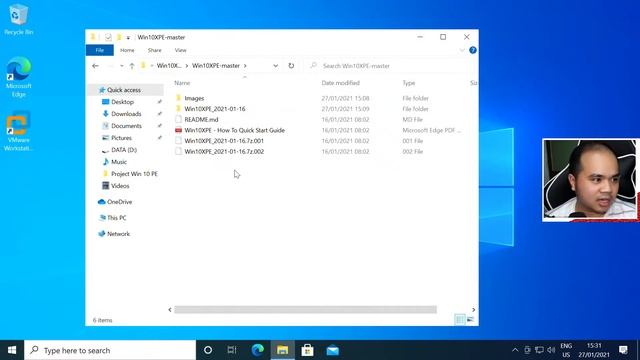Click the Search Win10XPE-master box

tap(389, 66)
